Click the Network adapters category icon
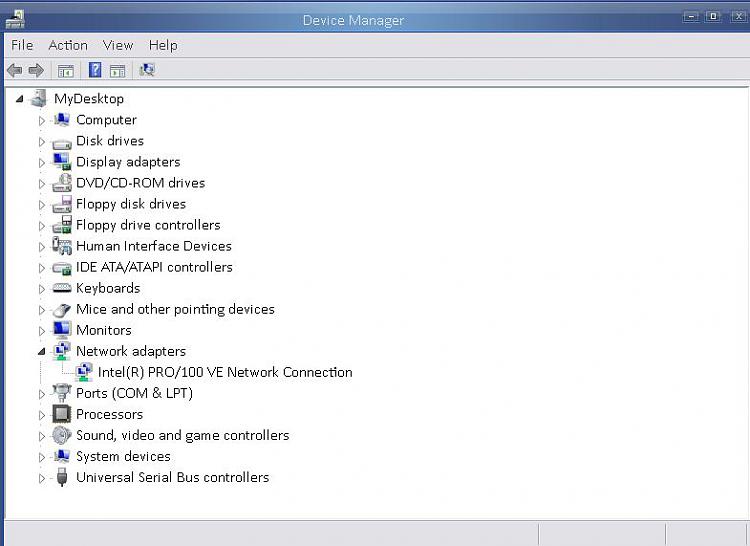Image resolution: width=750 pixels, height=546 pixels. 62,351
